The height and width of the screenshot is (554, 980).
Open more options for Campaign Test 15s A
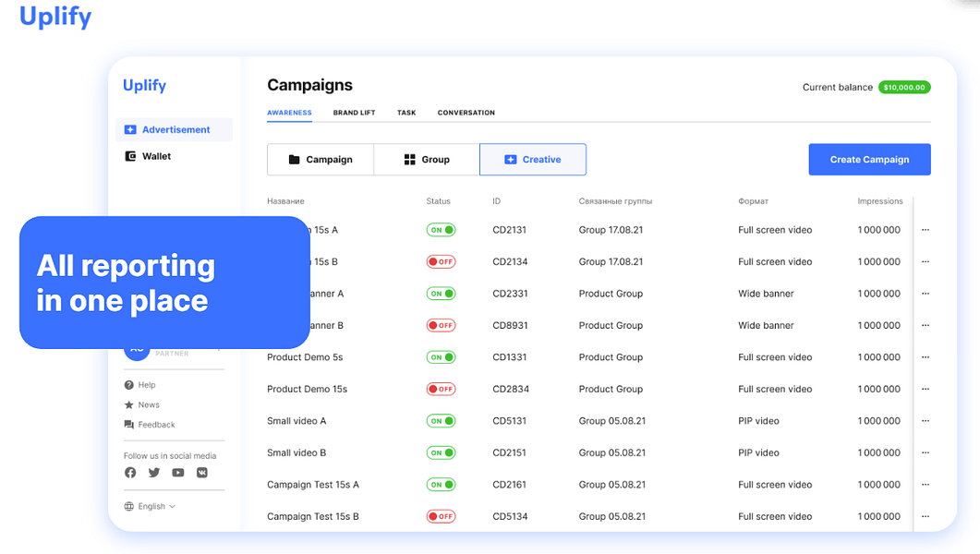pyautogui.click(x=925, y=485)
